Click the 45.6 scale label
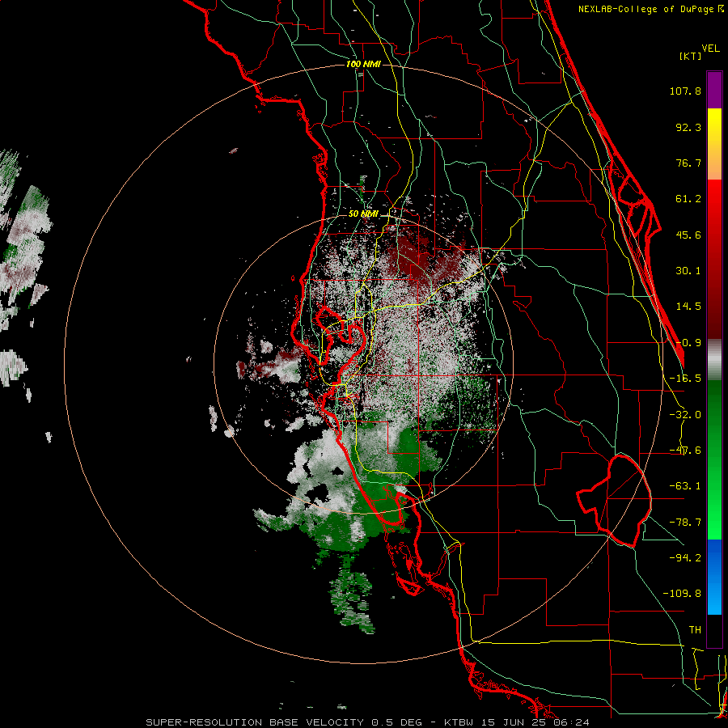The width and height of the screenshot is (728, 728). (688, 235)
